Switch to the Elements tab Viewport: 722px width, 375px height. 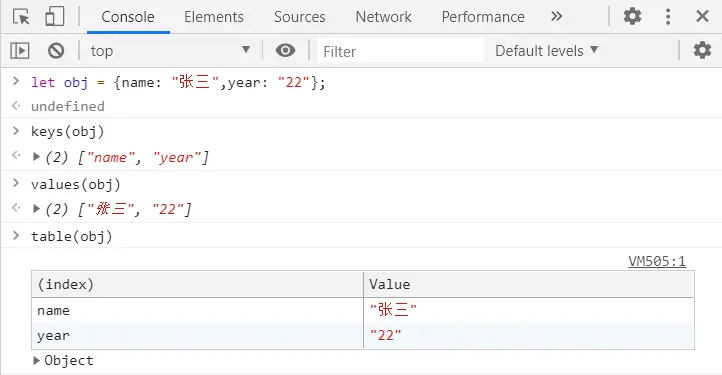click(214, 17)
